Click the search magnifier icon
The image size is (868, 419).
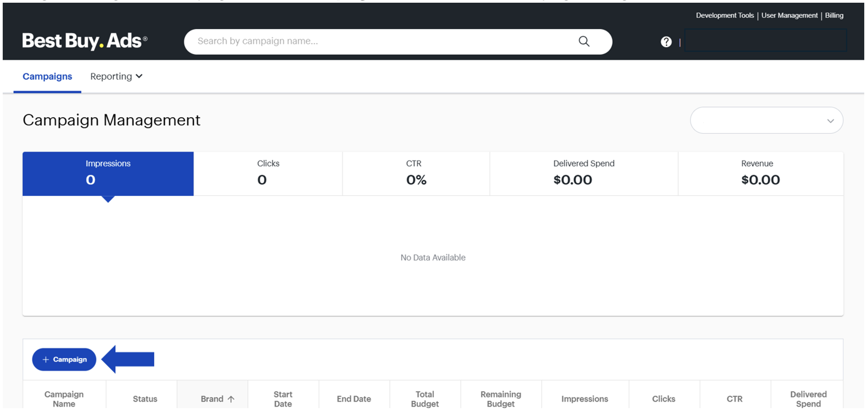coord(583,41)
